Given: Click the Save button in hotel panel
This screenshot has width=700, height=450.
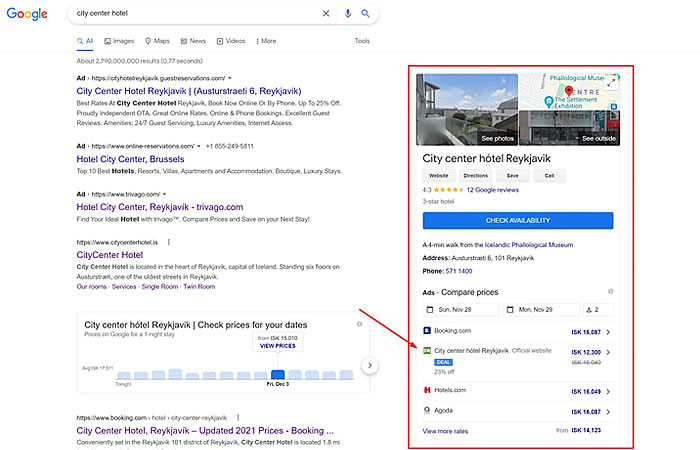Looking at the screenshot, I should (512, 175).
